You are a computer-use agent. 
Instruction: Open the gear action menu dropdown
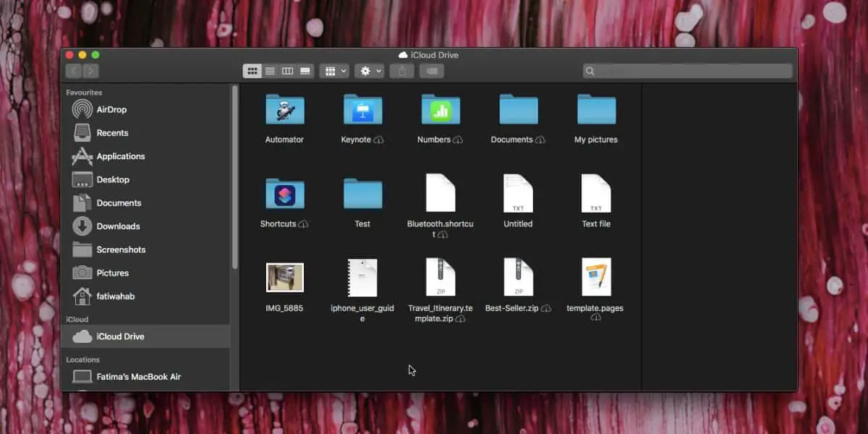(x=370, y=71)
